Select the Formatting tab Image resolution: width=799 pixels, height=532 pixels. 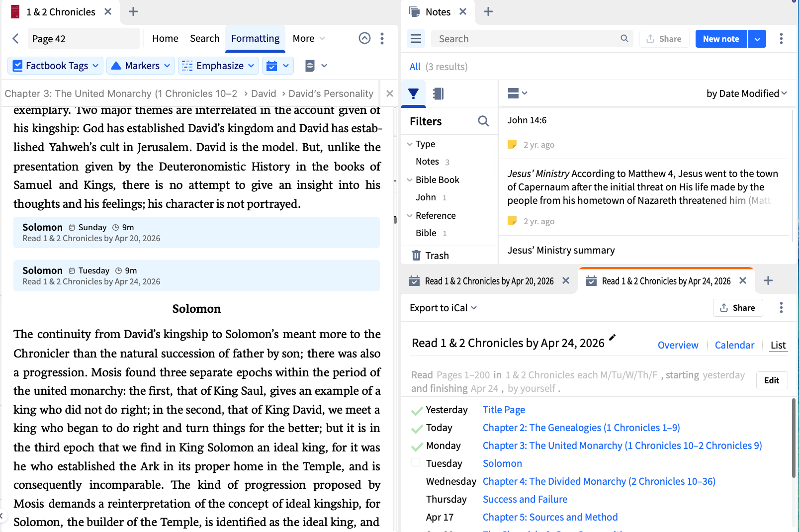coord(255,38)
